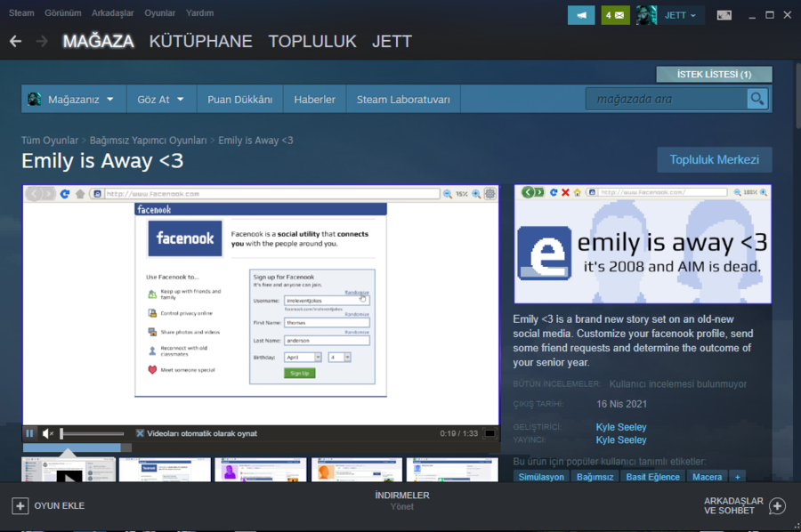Uncheck 'Videoları otomatik olarak oynat'
801x532 pixels.
tap(140, 433)
